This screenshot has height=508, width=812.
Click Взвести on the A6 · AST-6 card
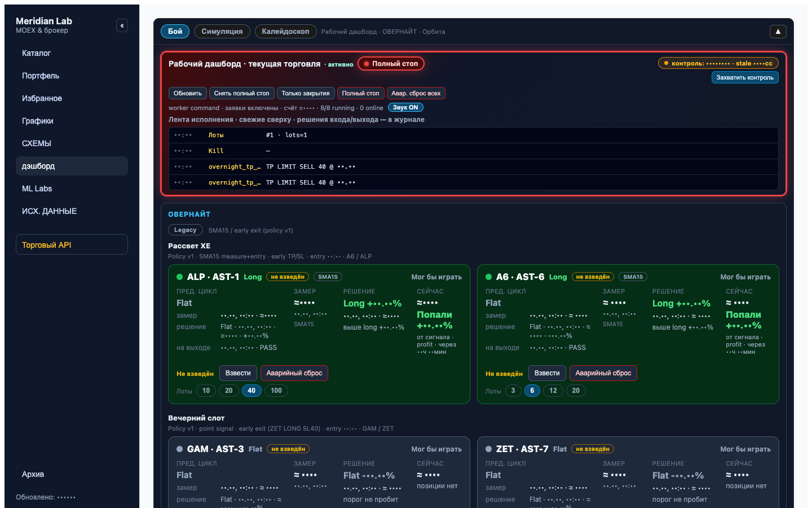pyautogui.click(x=547, y=373)
